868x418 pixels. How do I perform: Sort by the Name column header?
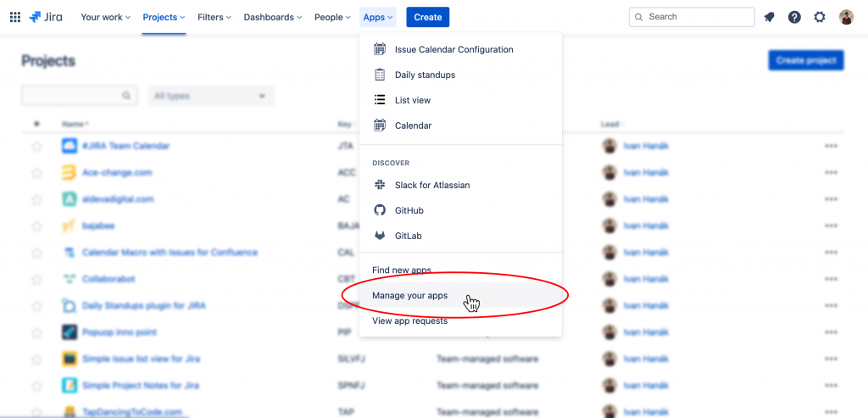pos(75,124)
